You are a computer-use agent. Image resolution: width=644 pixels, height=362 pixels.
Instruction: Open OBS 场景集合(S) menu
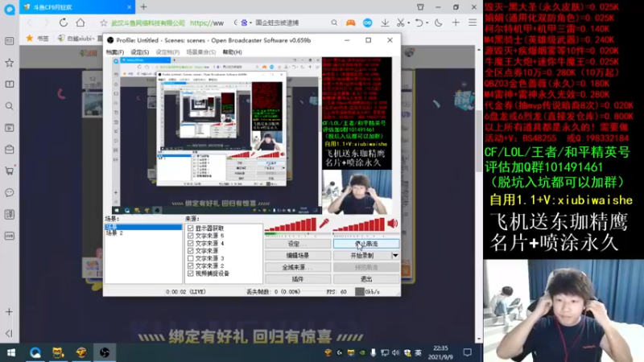(x=200, y=52)
